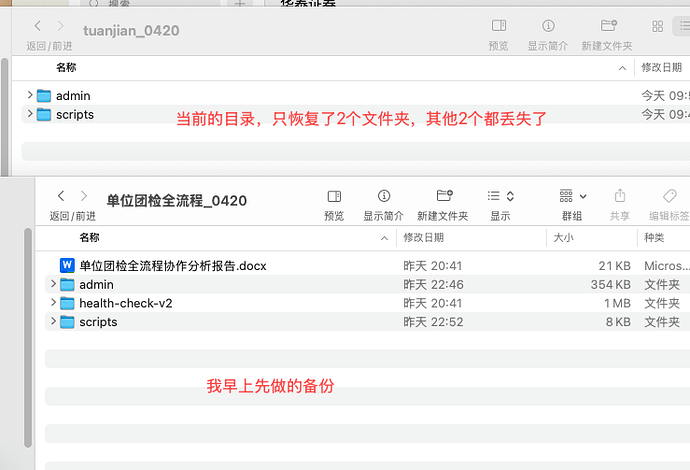
Task: Click the vertical scrollbar of backup window sidebar
Action: pyautogui.click(x=28, y=338)
